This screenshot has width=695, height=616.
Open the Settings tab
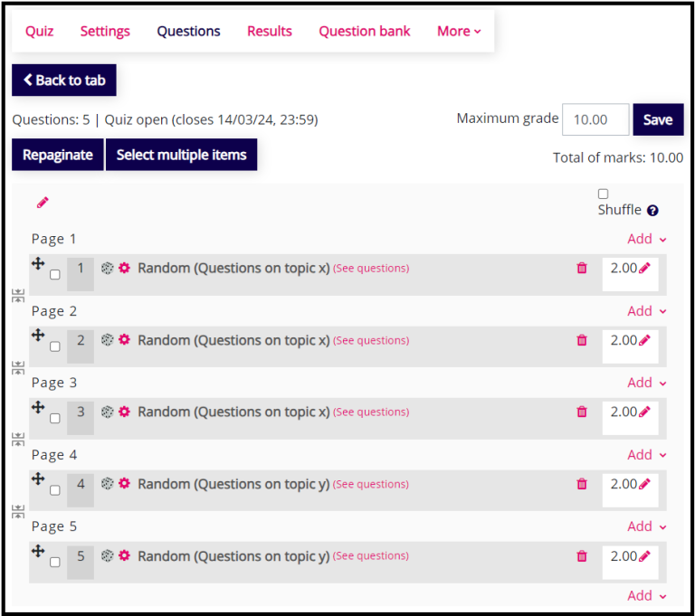click(x=105, y=31)
